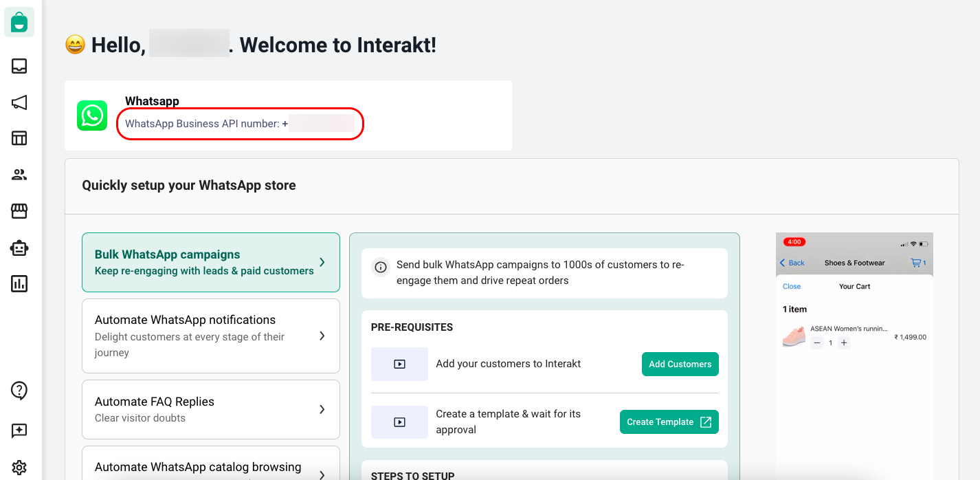
Task: Click the Create Template button
Action: pos(669,422)
